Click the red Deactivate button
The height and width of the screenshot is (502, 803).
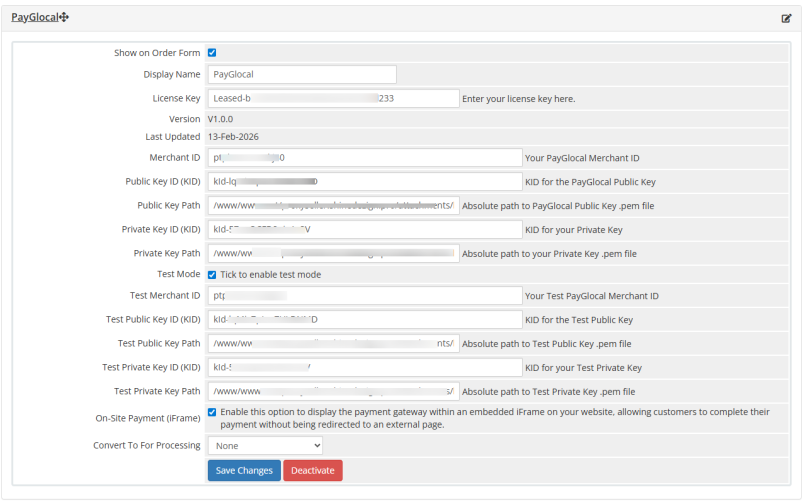coord(313,471)
